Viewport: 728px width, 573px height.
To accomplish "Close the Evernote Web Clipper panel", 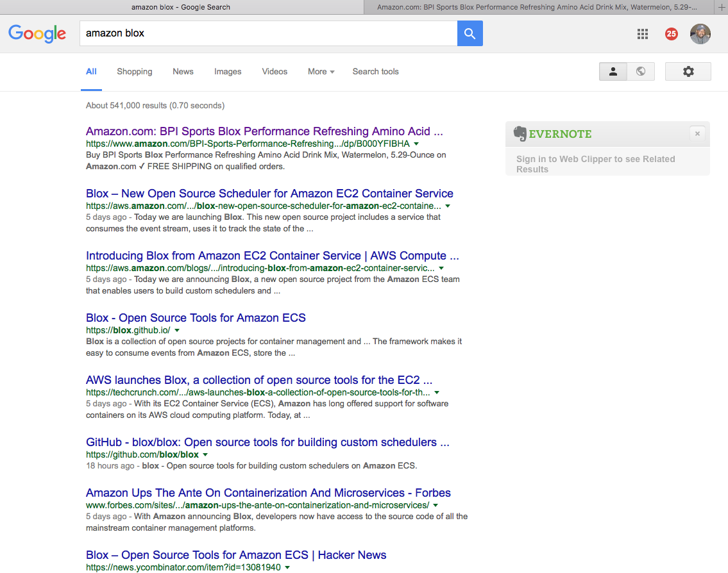I will (697, 133).
